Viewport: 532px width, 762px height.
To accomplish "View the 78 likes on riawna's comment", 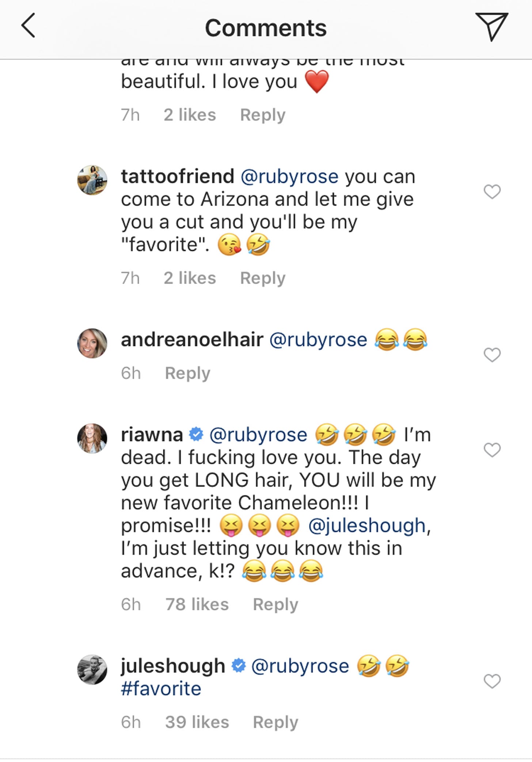I will 197,604.
